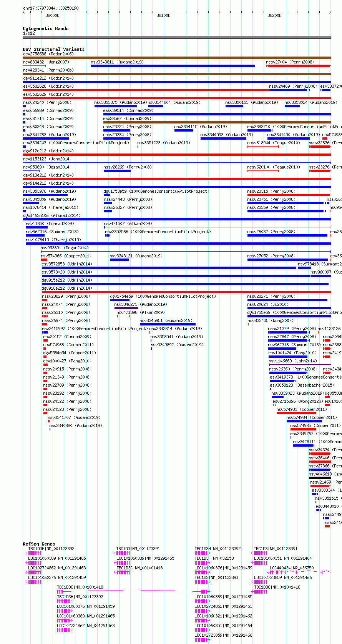Image resolution: width=342 pixels, height=644 pixels.
Task: Click the 38200k ruler tick label
Action: pyautogui.click(x=274, y=15)
